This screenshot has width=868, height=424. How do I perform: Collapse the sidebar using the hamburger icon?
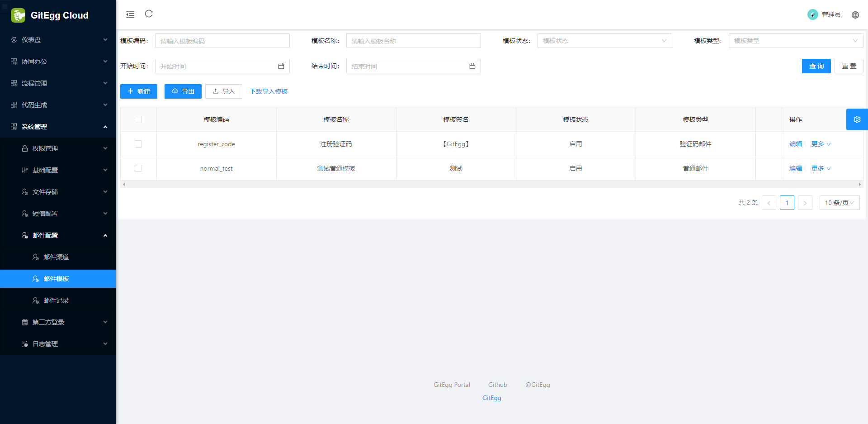(x=130, y=14)
